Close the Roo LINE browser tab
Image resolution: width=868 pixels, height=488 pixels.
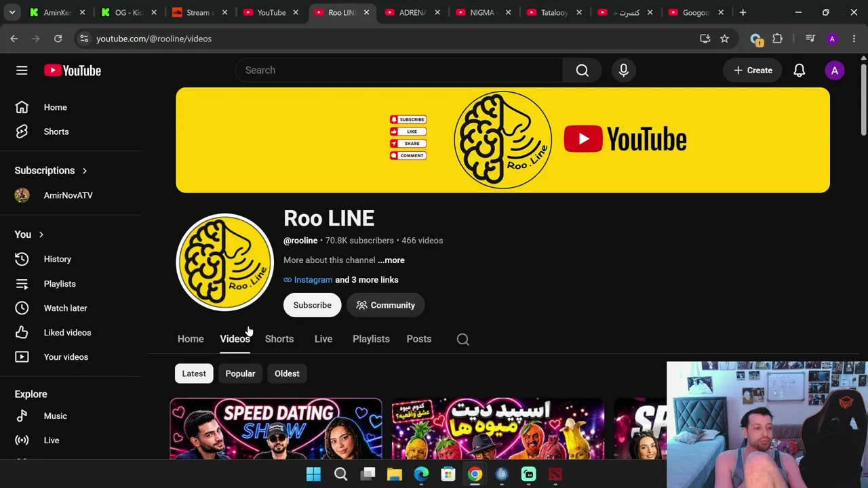pyautogui.click(x=367, y=12)
